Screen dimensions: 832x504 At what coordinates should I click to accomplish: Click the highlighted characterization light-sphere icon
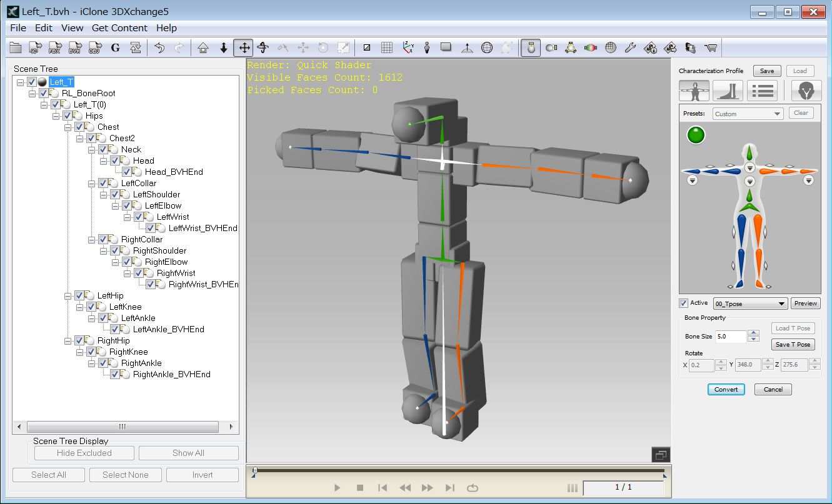(x=531, y=47)
